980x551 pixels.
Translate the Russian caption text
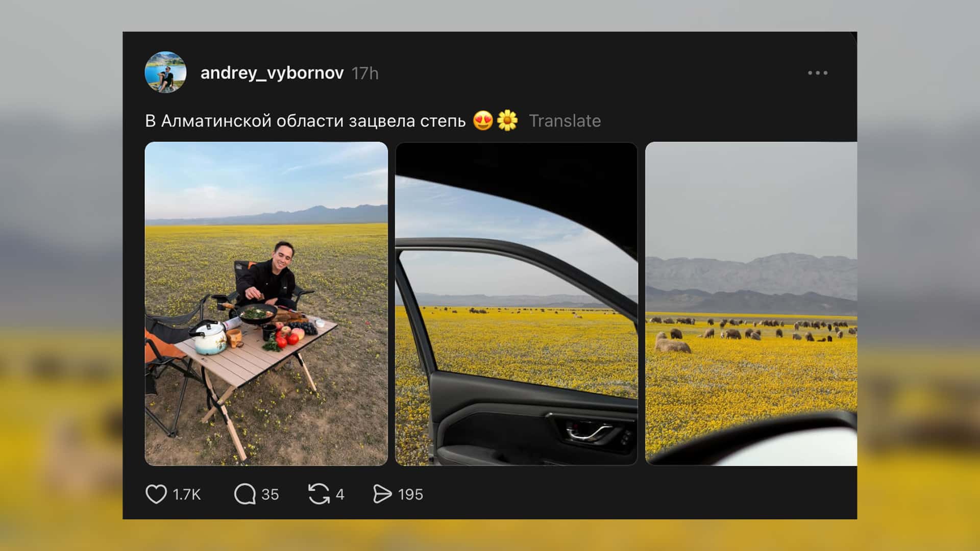(x=565, y=121)
